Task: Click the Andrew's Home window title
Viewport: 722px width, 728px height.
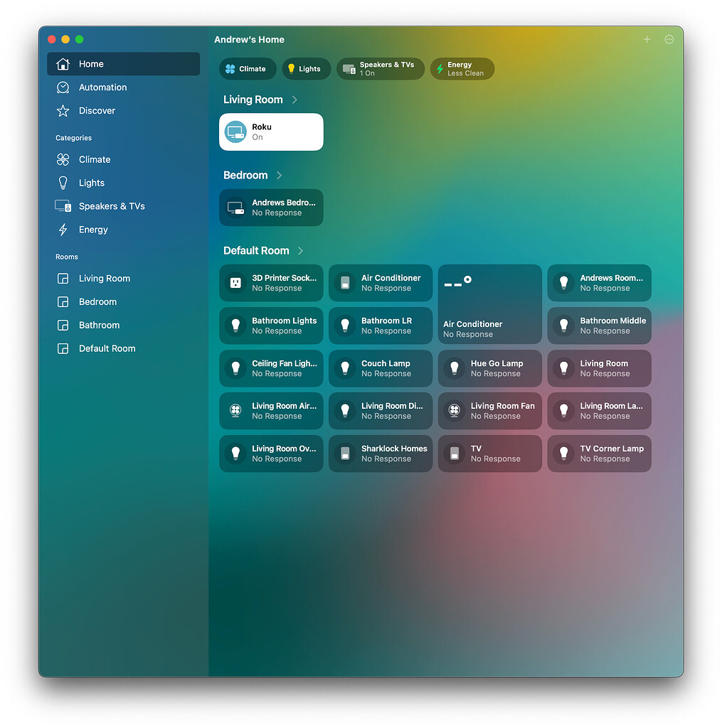Action: click(x=249, y=40)
